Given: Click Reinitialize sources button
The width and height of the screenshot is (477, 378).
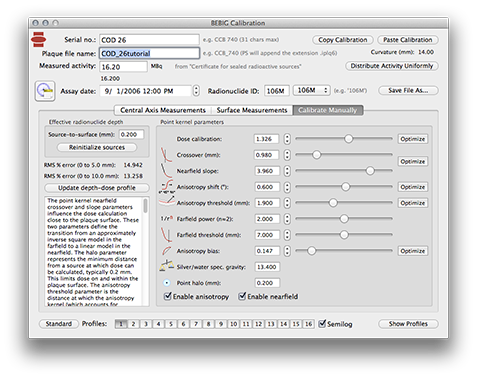Looking at the screenshot, I should [x=97, y=147].
